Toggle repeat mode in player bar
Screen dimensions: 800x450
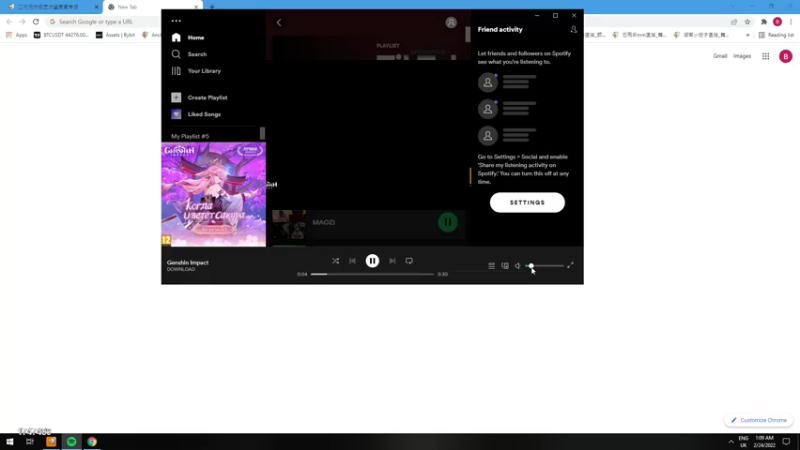click(x=409, y=261)
